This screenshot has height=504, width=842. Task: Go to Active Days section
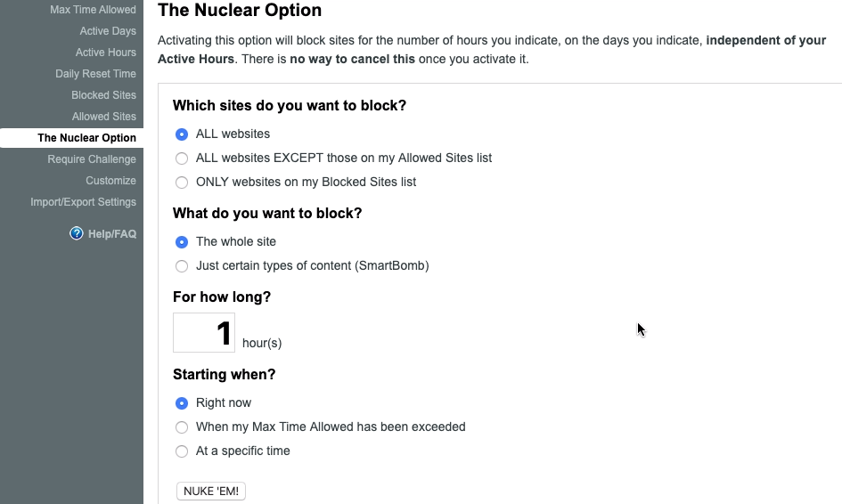108,31
